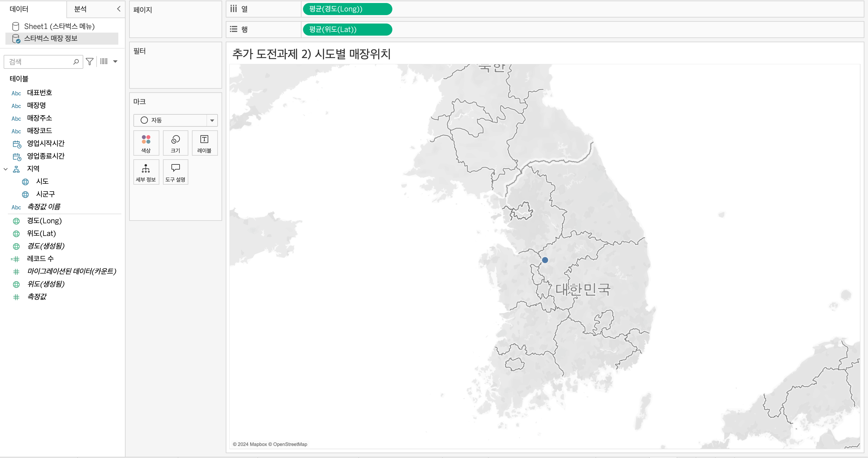Image resolution: width=868 pixels, height=458 pixels.
Task: Click the list view icon in data pane
Action: click(x=104, y=62)
